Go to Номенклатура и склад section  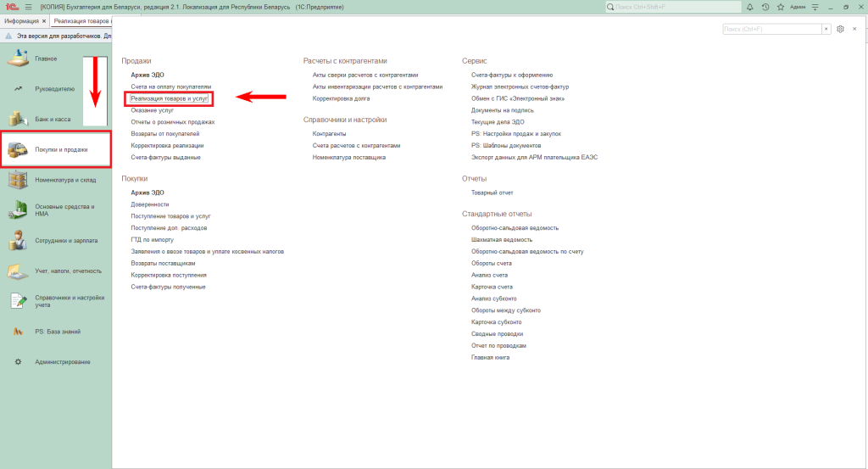pyautogui.click(x=18, y=180)
